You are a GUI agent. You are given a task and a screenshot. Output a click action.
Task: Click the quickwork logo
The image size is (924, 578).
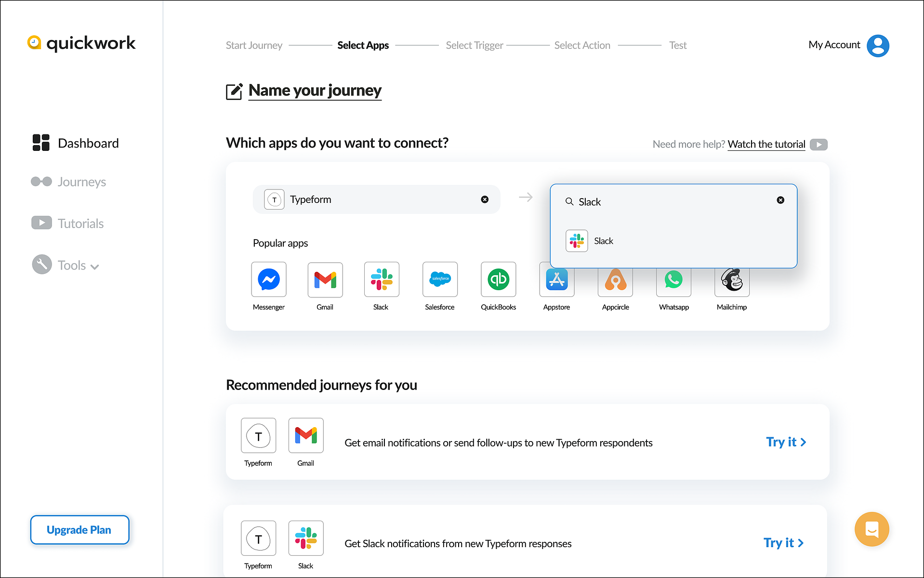pyautogui.click(x=81, y=43)
